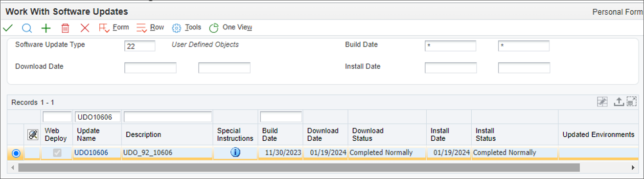Screen dimensions: 644x179
Task: Open the Form menu
Action: point(114,27)
